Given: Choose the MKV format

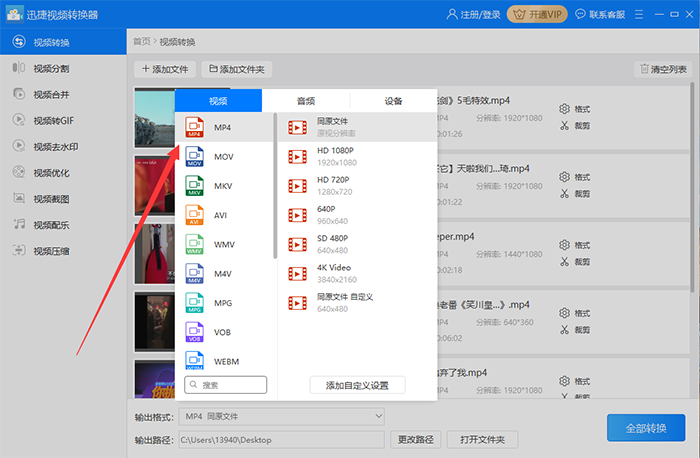Looking at the screenshot, I should point(224,186).
